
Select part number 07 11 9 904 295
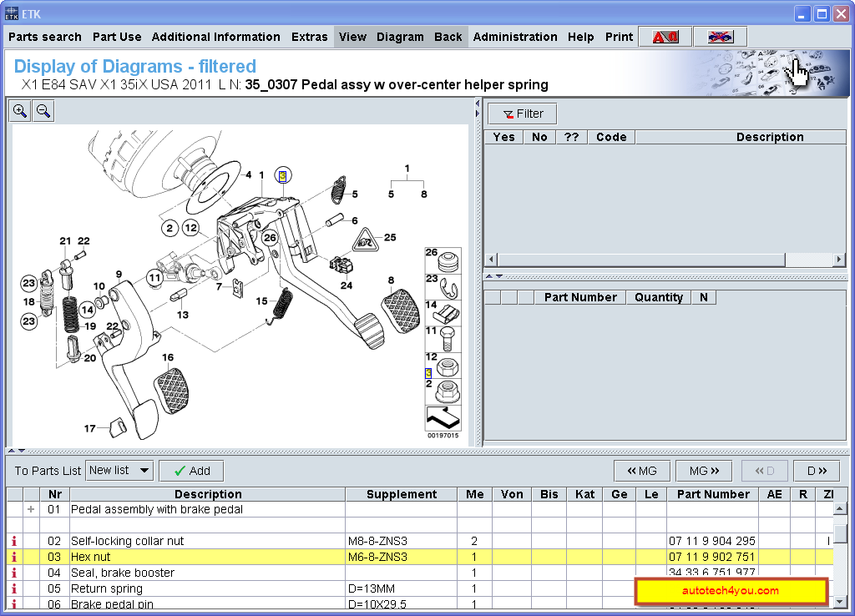(x=711, y=541)
